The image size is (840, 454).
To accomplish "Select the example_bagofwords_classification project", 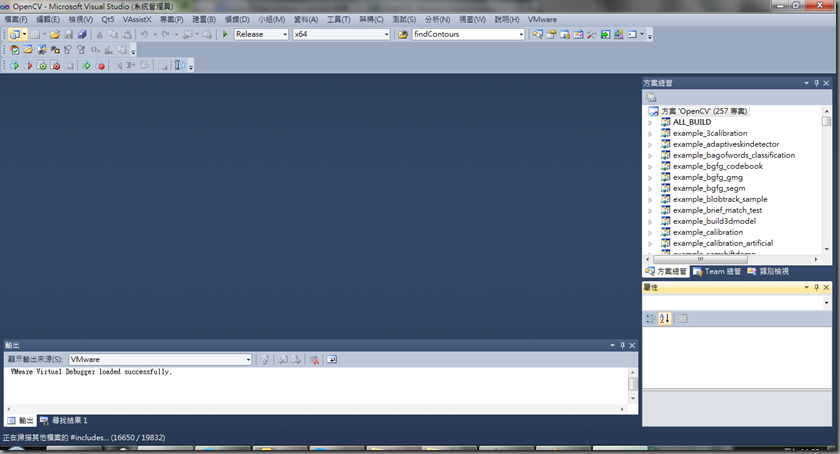I will [x=734, y=155].
